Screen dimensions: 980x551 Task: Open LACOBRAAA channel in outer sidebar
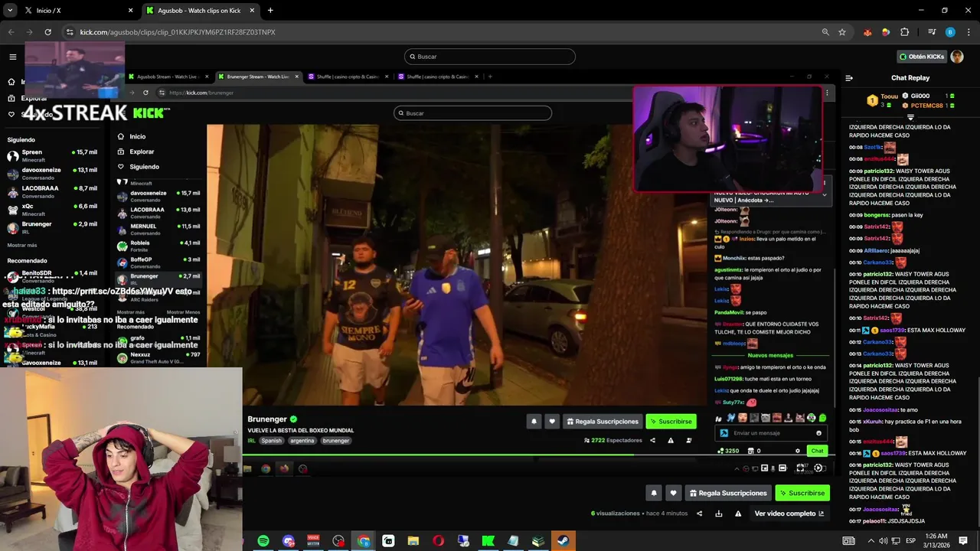52,191
